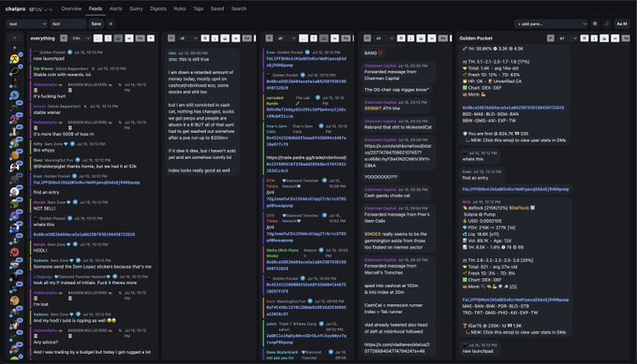Click the FaL1PF address below 'find an entry' in Golden Pocket
Viewport: 637px width, 364px height.
[515, 190]
